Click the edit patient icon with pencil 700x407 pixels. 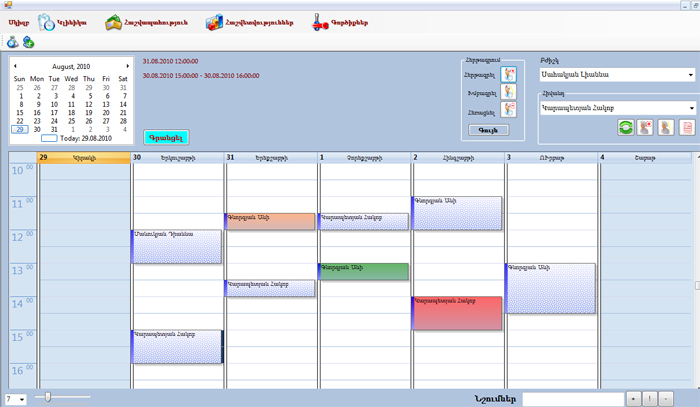coord(666,127)
